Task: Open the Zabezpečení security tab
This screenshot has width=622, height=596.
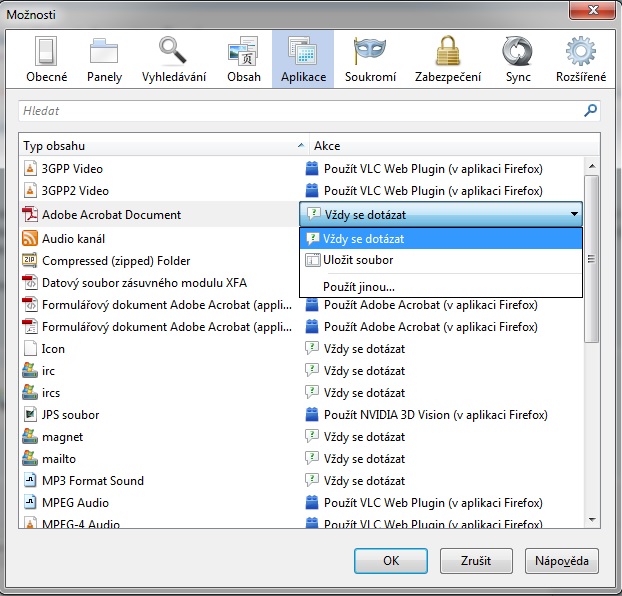Action: tap(448, 59)
